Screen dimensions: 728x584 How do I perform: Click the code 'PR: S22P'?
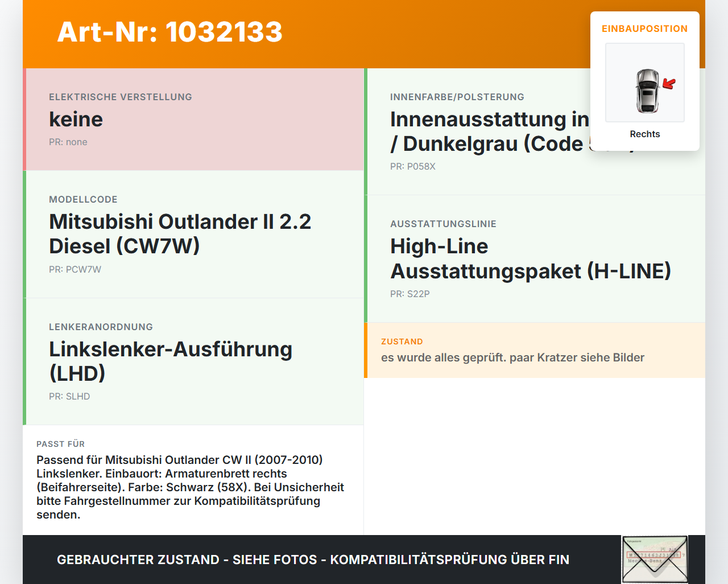[x=410, y=294]
